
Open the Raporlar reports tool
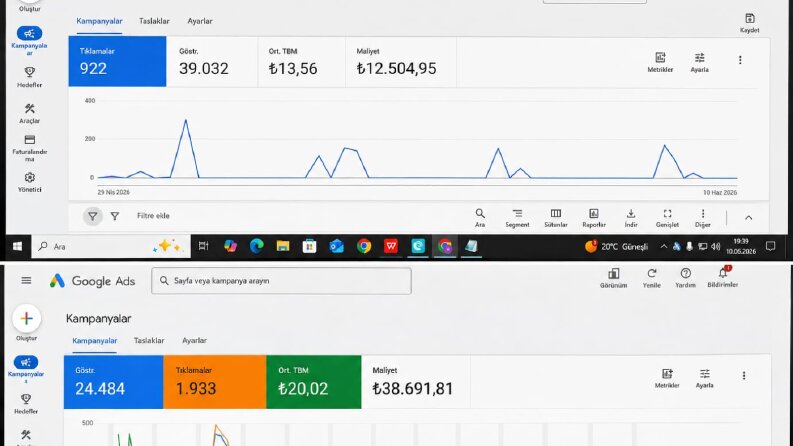tap(594, 217)
